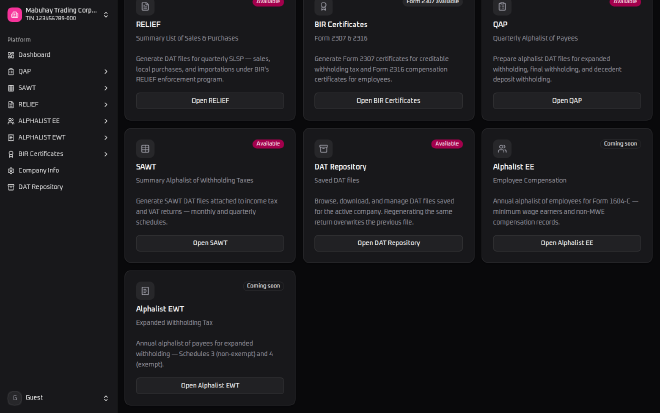Click the BIR Certificates sidebar ribbon icon
The width and height of the screenshot is (660, 413).
(x=11, y=154)
